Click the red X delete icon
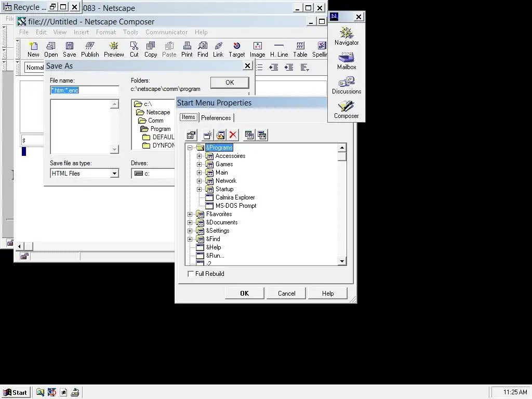 click(x=233, y=135)
